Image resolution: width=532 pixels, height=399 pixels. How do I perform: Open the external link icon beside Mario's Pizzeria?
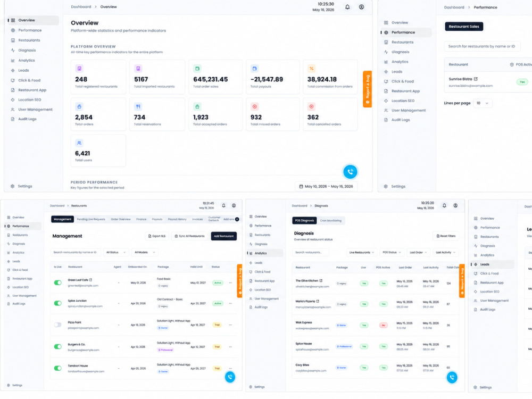coord(318,301)
